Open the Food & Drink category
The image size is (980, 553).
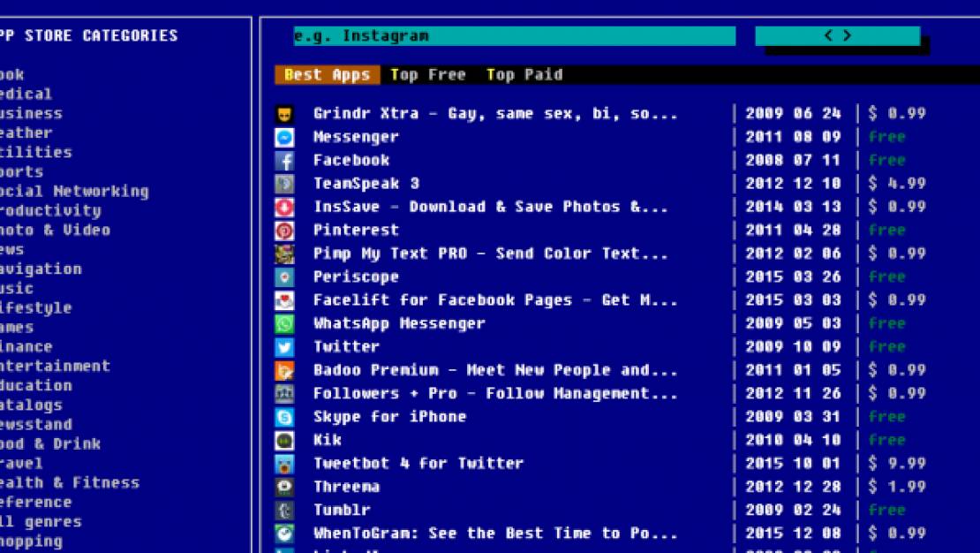pyautogui.click(x=50, y=444)
